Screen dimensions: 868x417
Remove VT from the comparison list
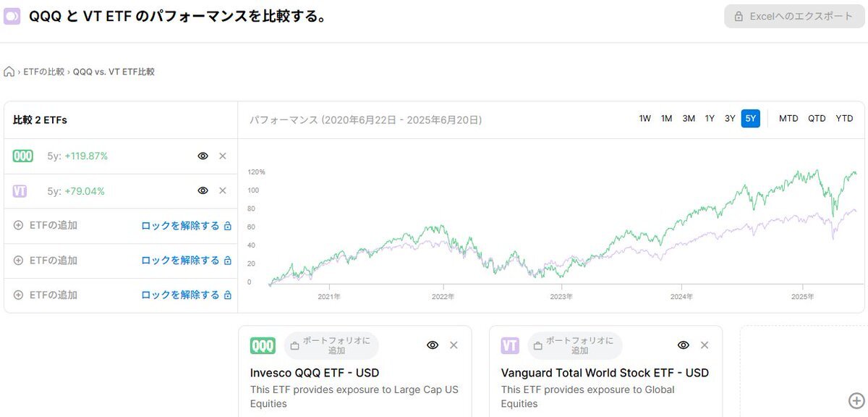pos(223,190)
